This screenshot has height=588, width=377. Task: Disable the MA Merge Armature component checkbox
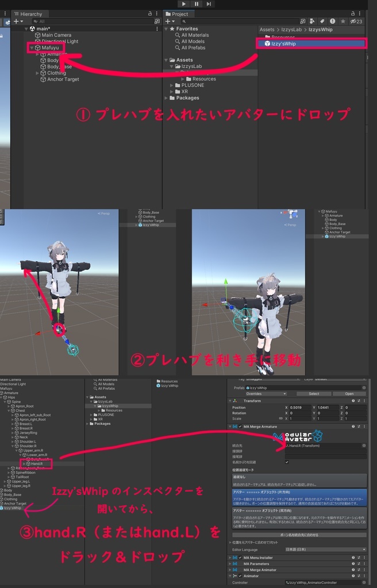click(x=240, y=427)
